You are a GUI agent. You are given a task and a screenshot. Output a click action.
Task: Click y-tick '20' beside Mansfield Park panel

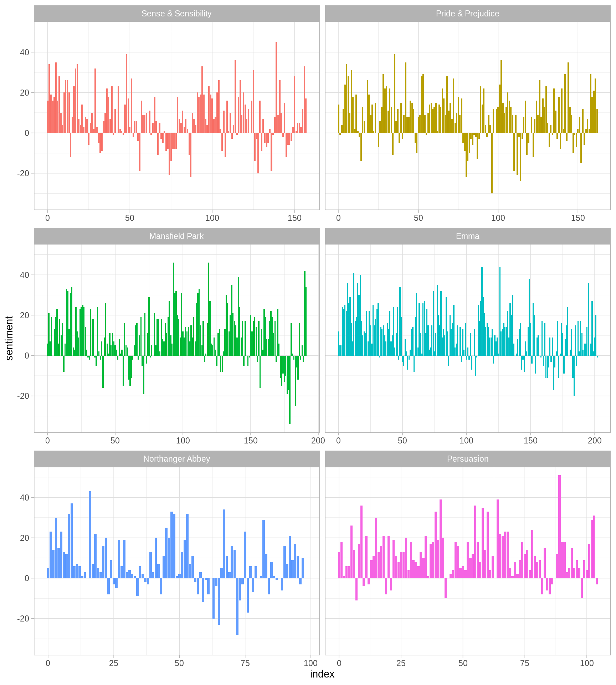point(25,315)
